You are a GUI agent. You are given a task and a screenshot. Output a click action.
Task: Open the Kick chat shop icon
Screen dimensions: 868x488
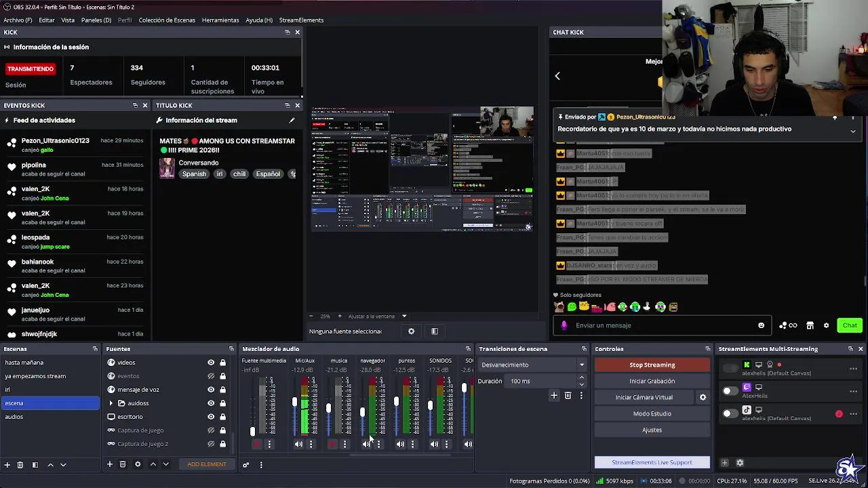[x=810, y=325]
